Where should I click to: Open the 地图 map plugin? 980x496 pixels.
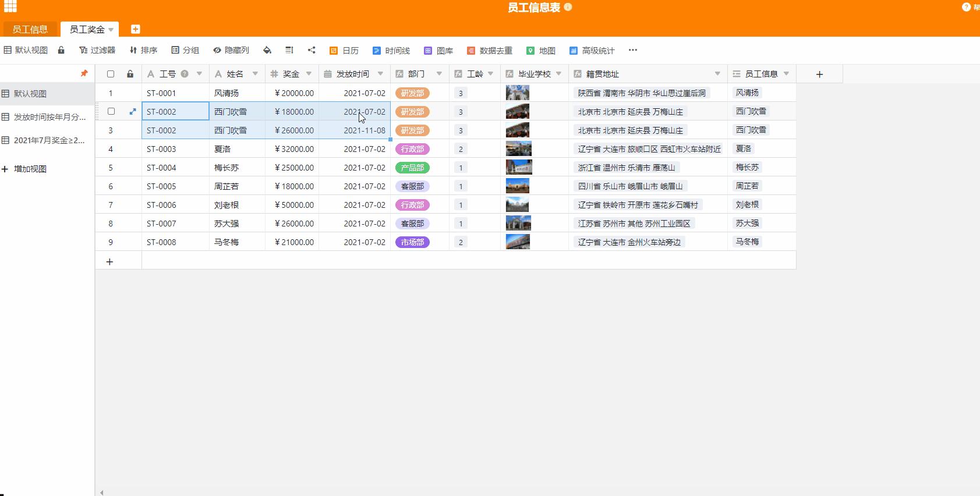point(541,51)
